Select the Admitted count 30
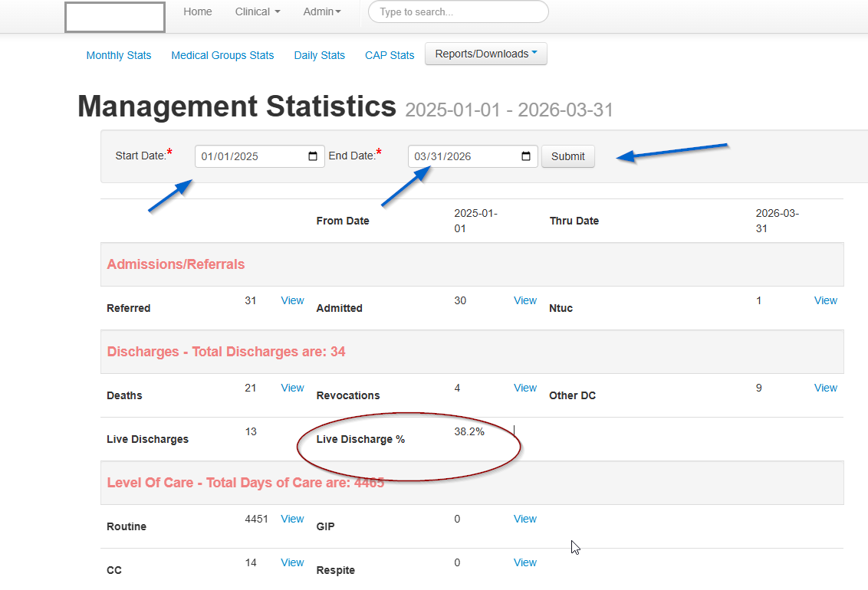 (460, 301)
